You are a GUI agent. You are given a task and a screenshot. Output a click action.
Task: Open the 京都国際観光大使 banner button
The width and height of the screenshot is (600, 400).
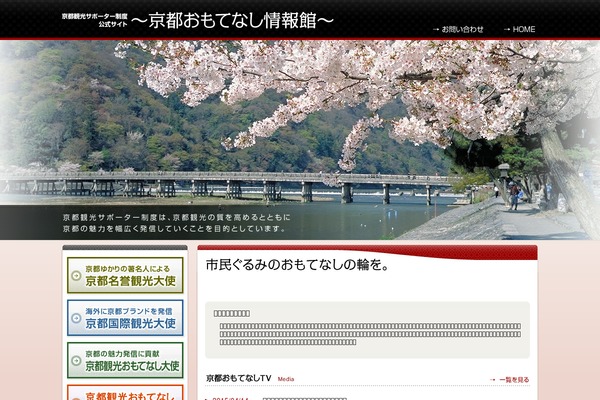click(x=125, y=318)
